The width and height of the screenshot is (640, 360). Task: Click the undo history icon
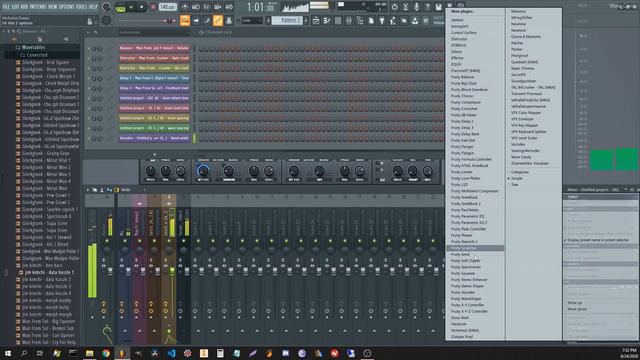(394, 7)
